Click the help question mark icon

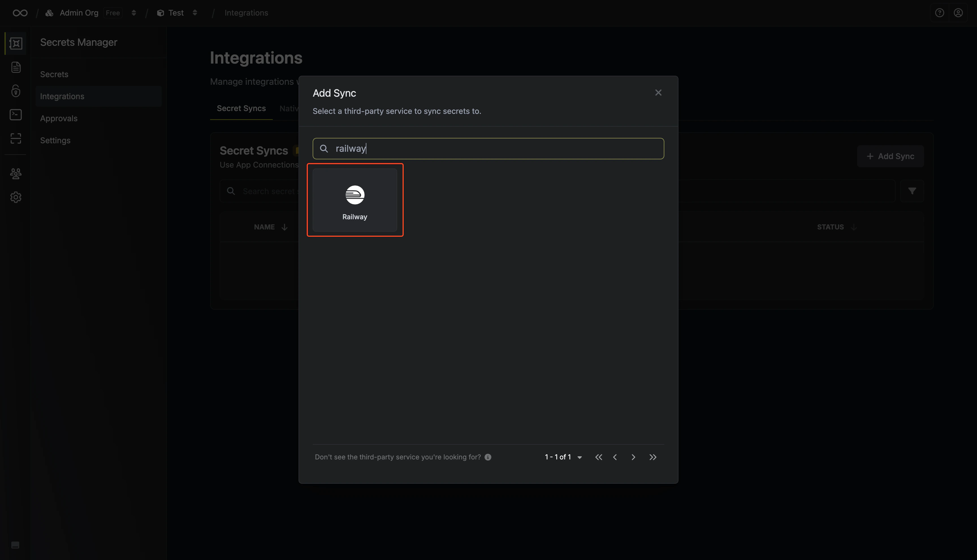(x=939, y=13)
